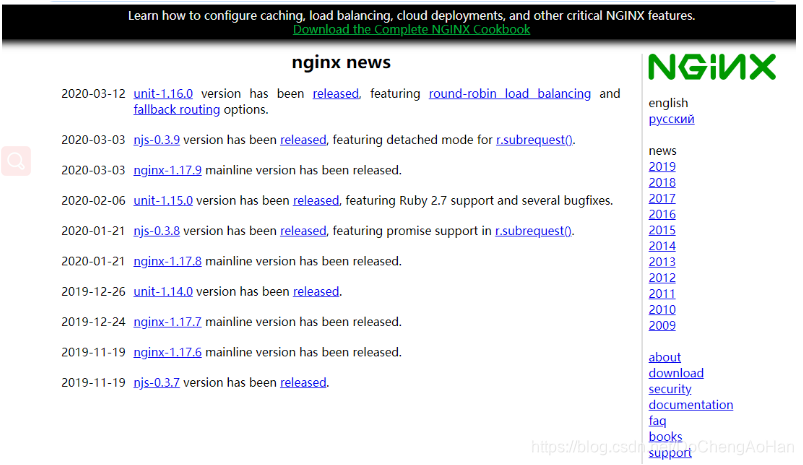Open 2011 news archive

tap(662, 294)
